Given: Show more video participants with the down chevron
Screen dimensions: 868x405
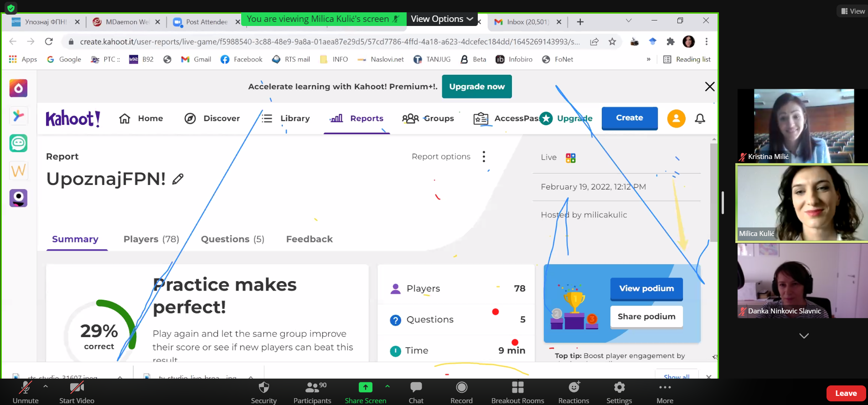Looking at the screenshot, I should [804, 336].
